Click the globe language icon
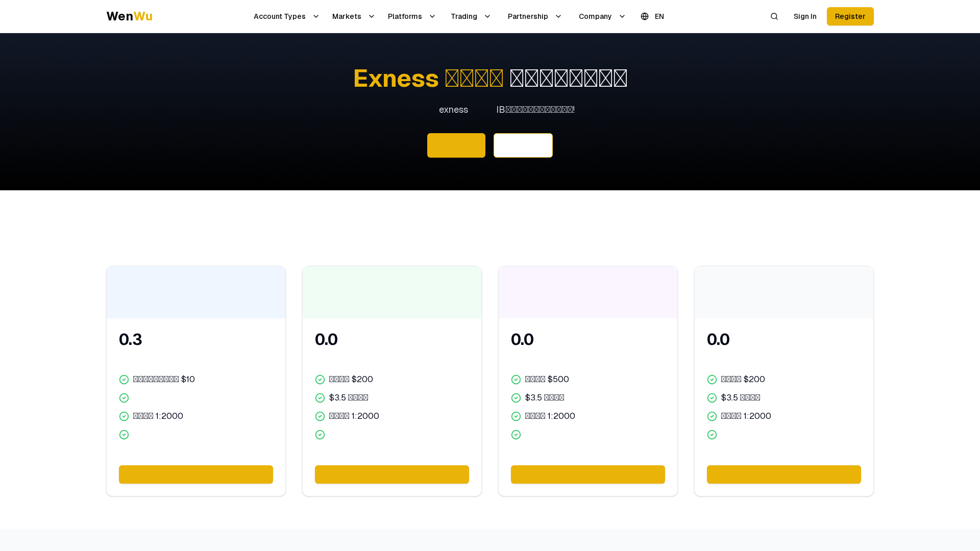Image resolution: width=980 pixels, height=551 pixels. coord(644,16)
